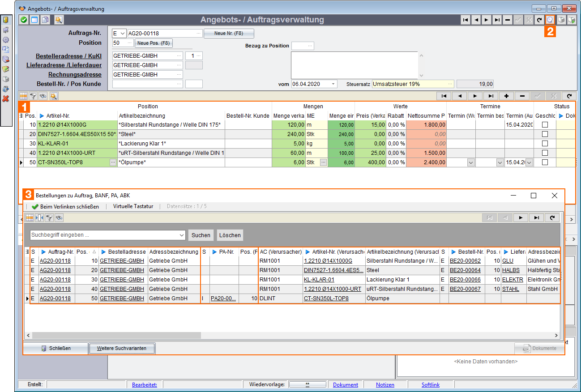Click the Neue Nr. (F8) button
Viewport: 581px width, 392px height.
pos(229,34)
